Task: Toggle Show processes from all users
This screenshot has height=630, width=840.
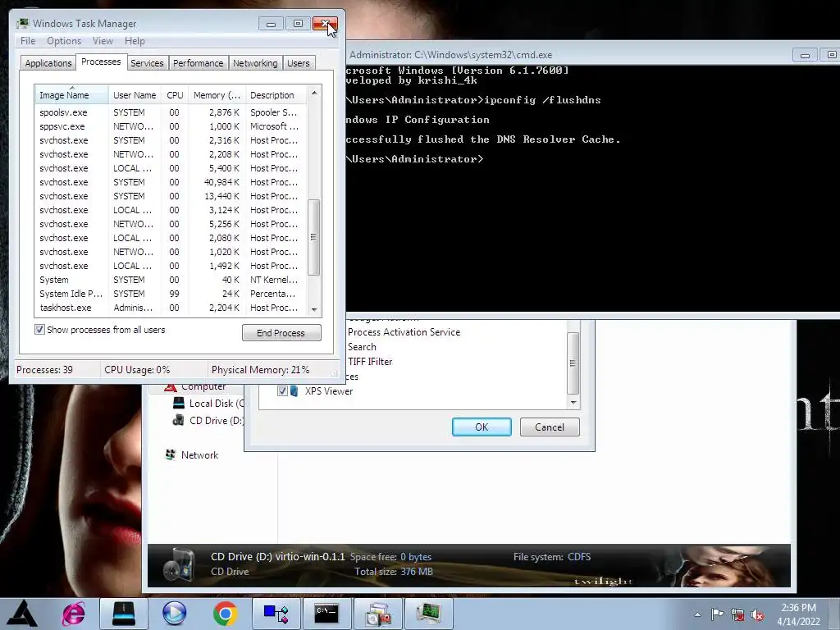Action: click(39, 330)
